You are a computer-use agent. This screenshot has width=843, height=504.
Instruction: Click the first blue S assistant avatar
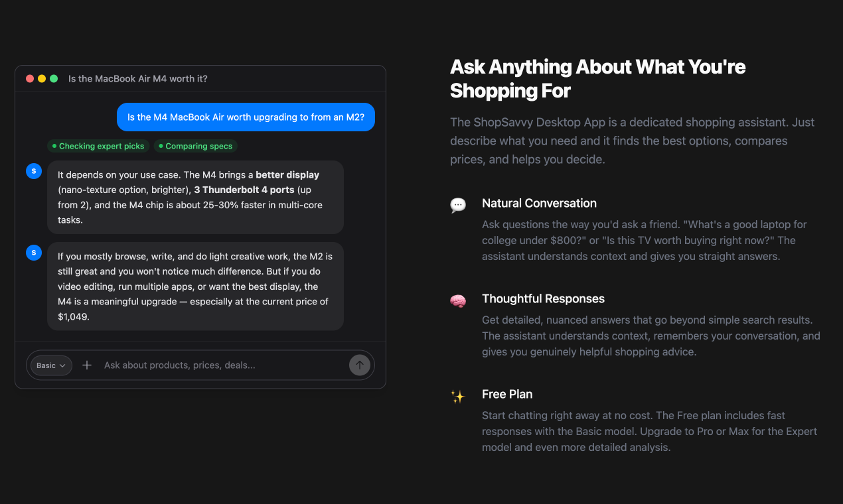pyautogui.click(x=34, y=171)
